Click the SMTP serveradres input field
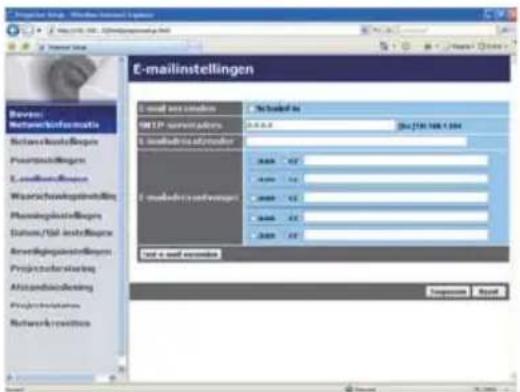This screenshot has height=392, width=520. click(x=320, y=125)
